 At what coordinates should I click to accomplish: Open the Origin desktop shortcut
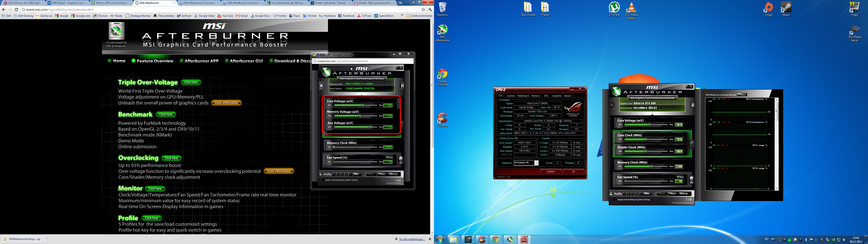769,9
